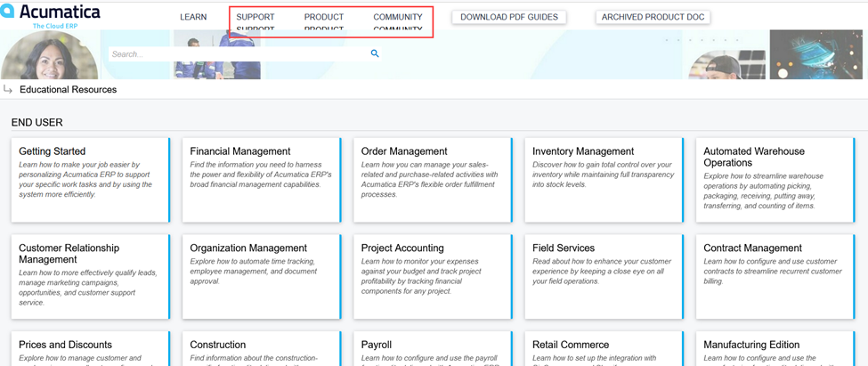The width and height of the screenshot is (868, 366).
Task: Click the search magnifier icon
Action: coord(375,53)
